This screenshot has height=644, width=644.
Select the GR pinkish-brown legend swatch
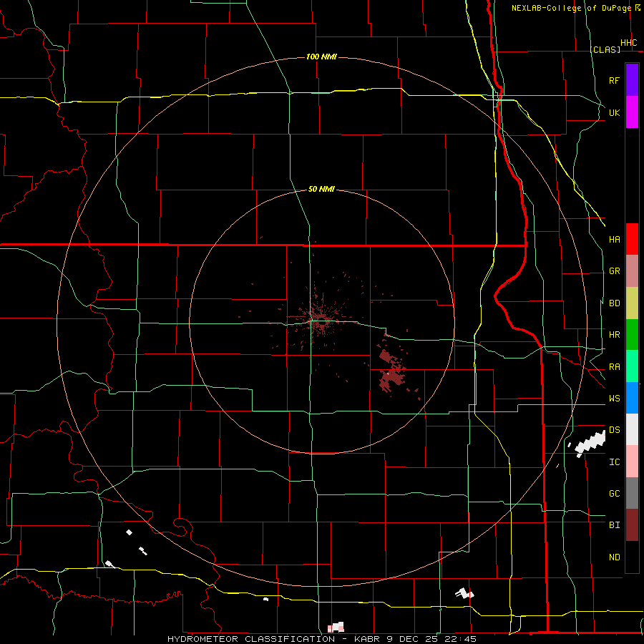pyautogui.click(x=632, y=271)
